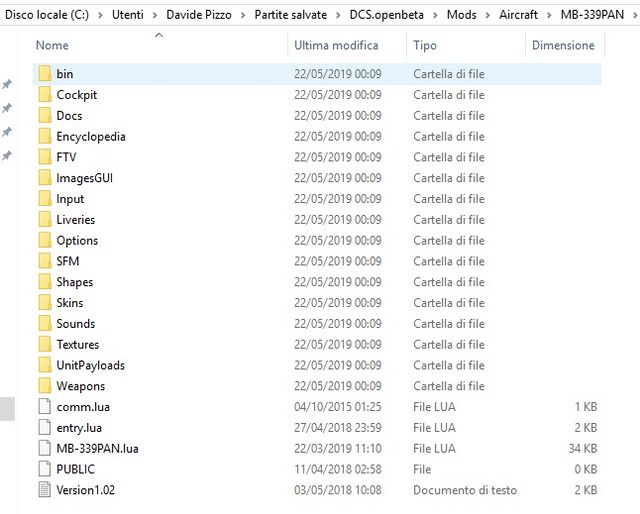Navigate to Mods in the address bar
This screenshot has height=514, width=640.
(x=462, y=15)
